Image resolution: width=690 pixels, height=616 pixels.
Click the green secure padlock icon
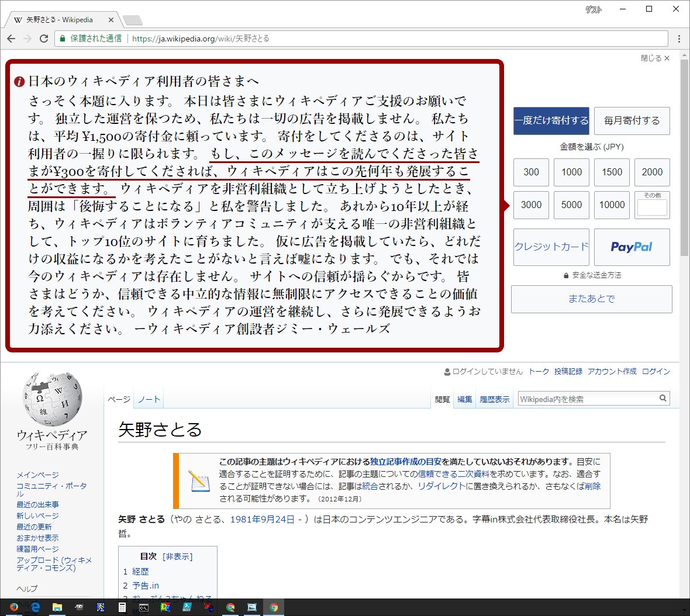(x=63, y=39)
